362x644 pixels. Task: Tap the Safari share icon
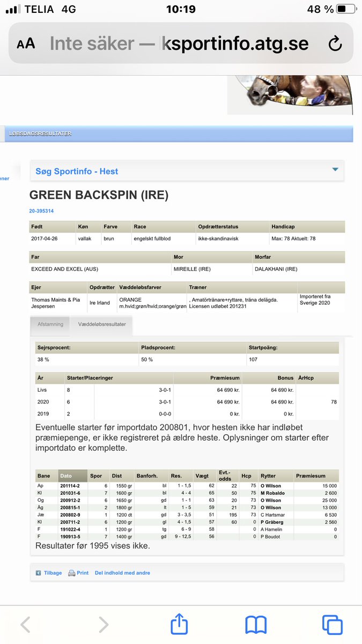pyautogui.click(x=180, y=625)
